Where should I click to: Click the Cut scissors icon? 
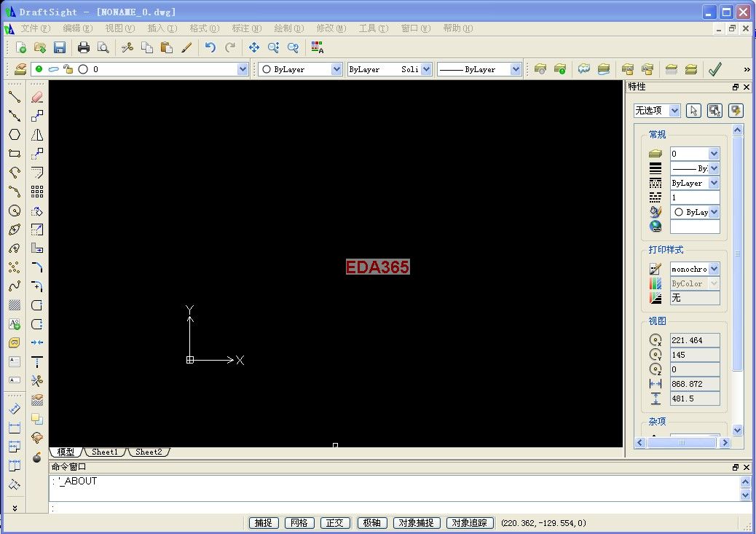pyautogui.click(x=127, y=47)
